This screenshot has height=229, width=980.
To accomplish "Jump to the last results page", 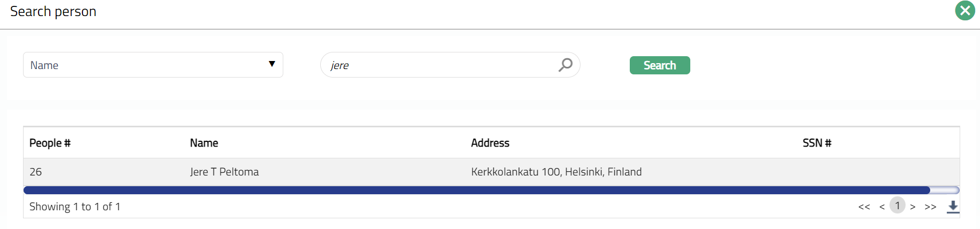I will pos(930,207).
